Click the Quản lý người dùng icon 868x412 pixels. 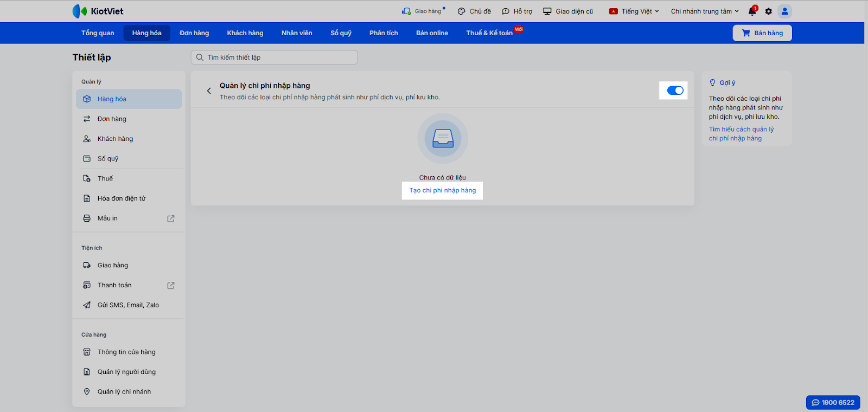click(87, 372)
